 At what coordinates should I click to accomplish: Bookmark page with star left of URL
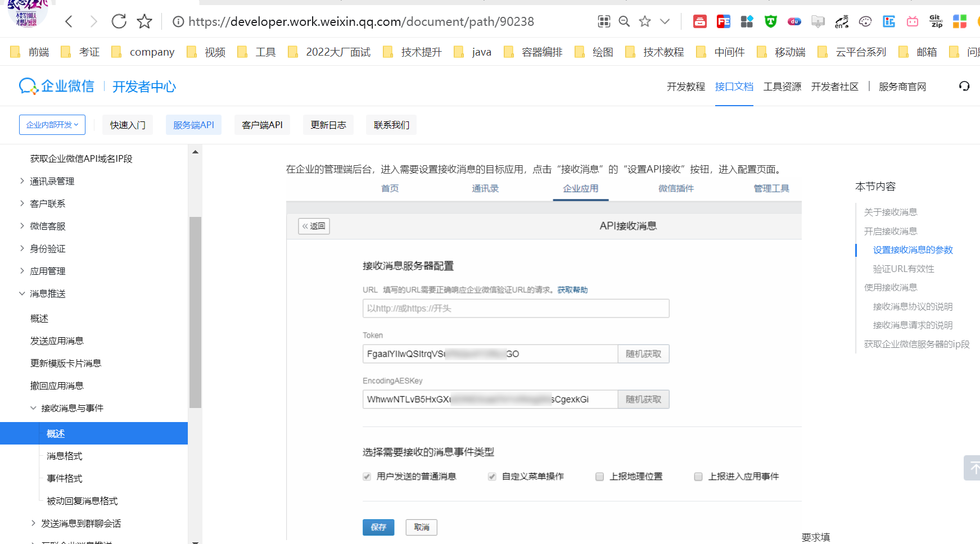(144, 21)
